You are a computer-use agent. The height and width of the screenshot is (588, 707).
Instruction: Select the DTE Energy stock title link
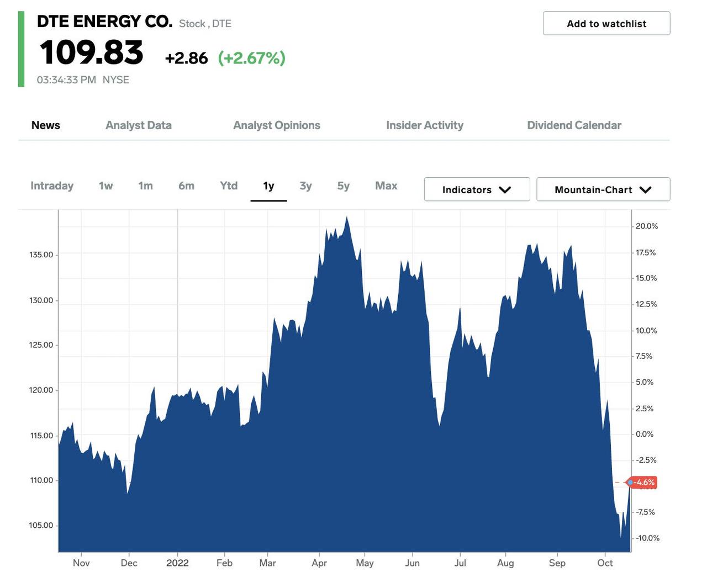(x=104, y=22)
